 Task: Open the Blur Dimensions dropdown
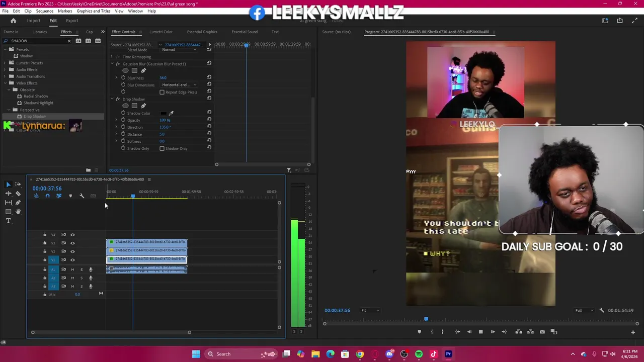click(179, 85)
